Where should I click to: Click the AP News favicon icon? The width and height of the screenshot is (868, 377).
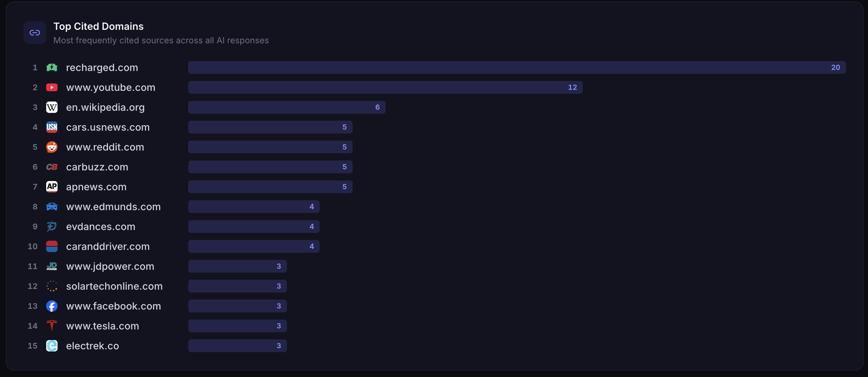(x=52, y=186)
